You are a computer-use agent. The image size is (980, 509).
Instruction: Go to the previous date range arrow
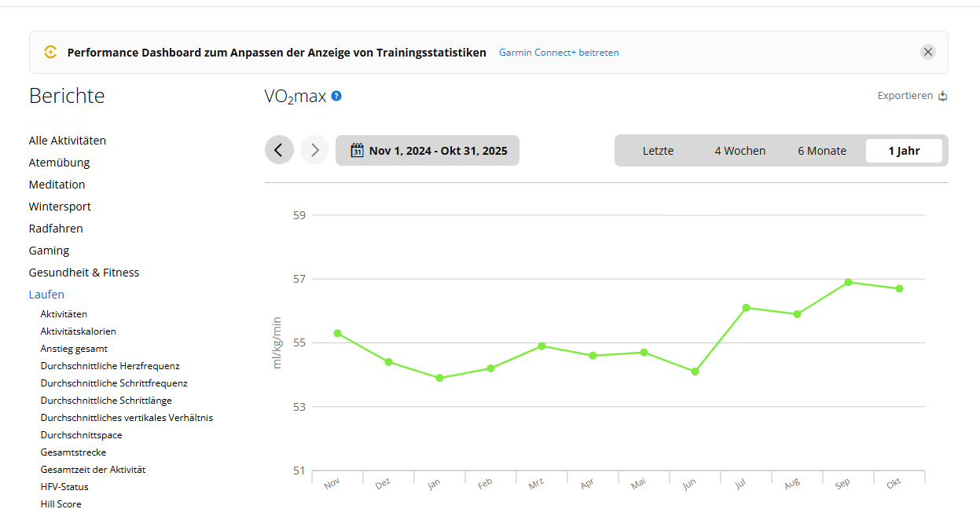coord(279,150)
